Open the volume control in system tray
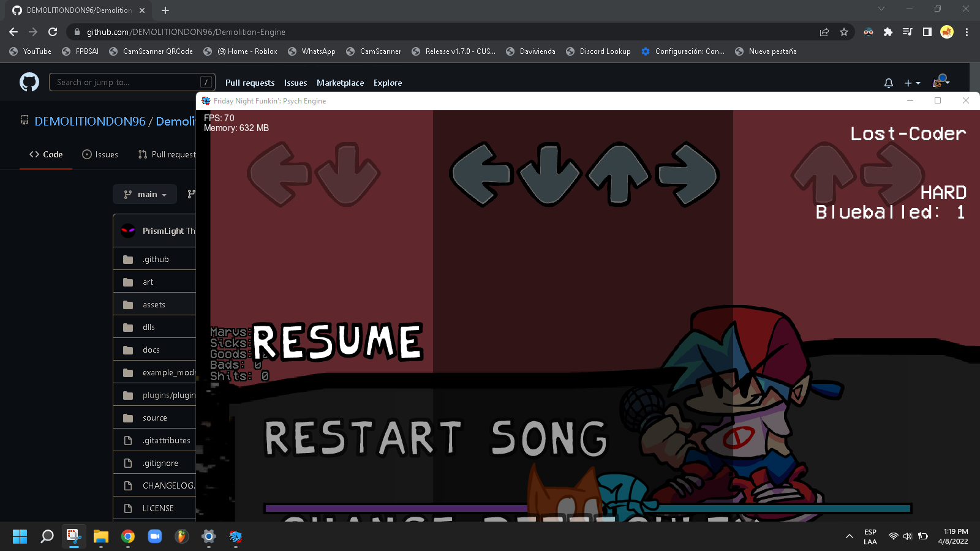Image resolution: width=980 pixels, height=551 pixels. pyautogui.click(x=908, y=536)
